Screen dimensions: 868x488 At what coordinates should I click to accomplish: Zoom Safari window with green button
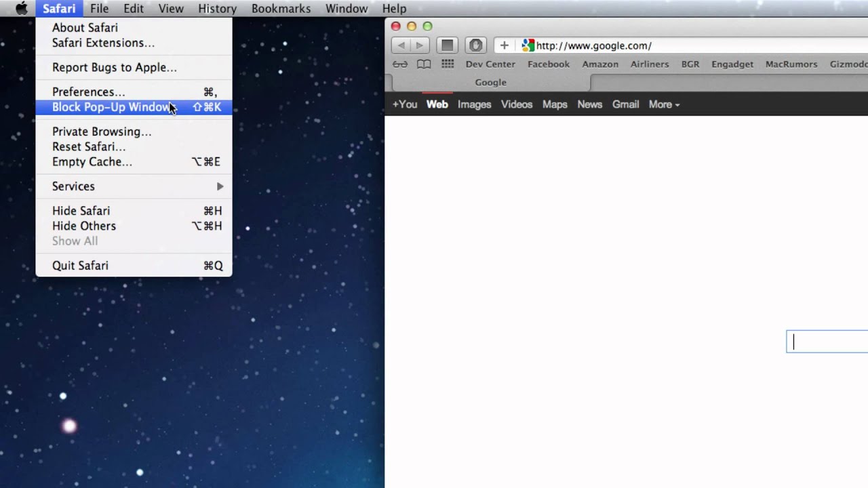427,26
